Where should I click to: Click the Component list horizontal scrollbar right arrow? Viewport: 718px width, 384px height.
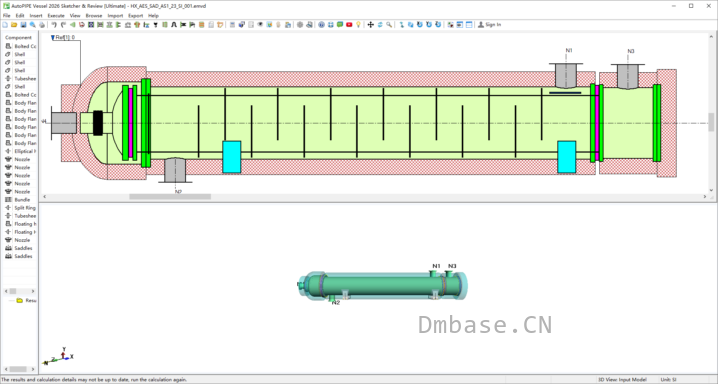[x=33, y=291]
